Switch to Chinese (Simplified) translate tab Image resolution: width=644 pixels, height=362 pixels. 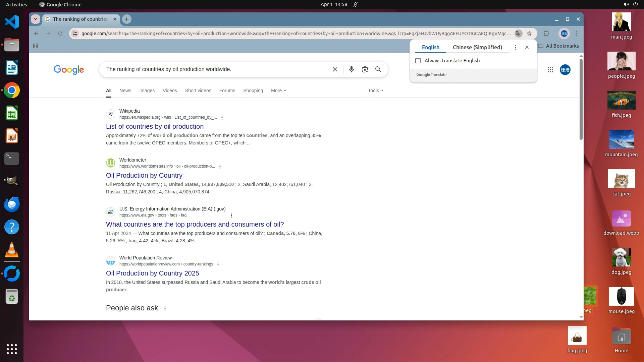[477, 47]
